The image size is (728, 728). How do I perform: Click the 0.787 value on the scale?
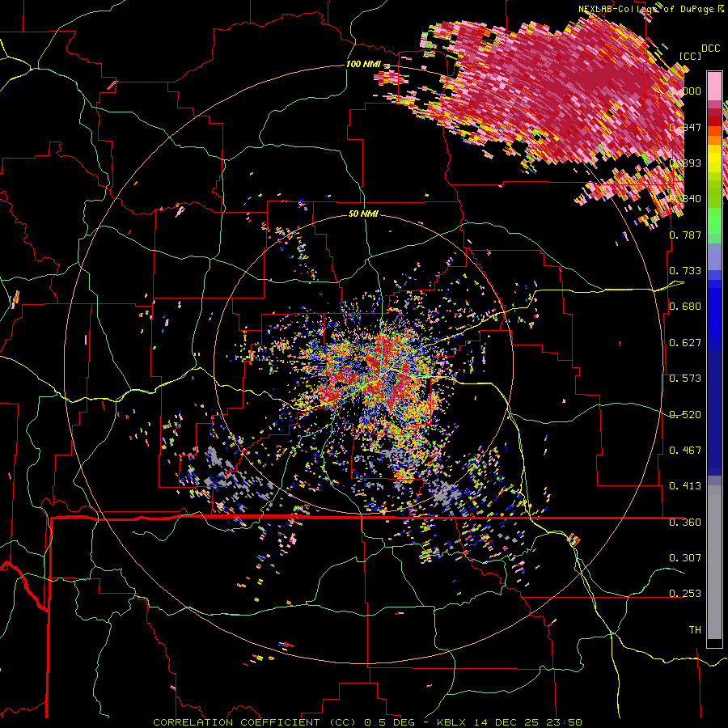pyautogui.click(x=685, y=235)
